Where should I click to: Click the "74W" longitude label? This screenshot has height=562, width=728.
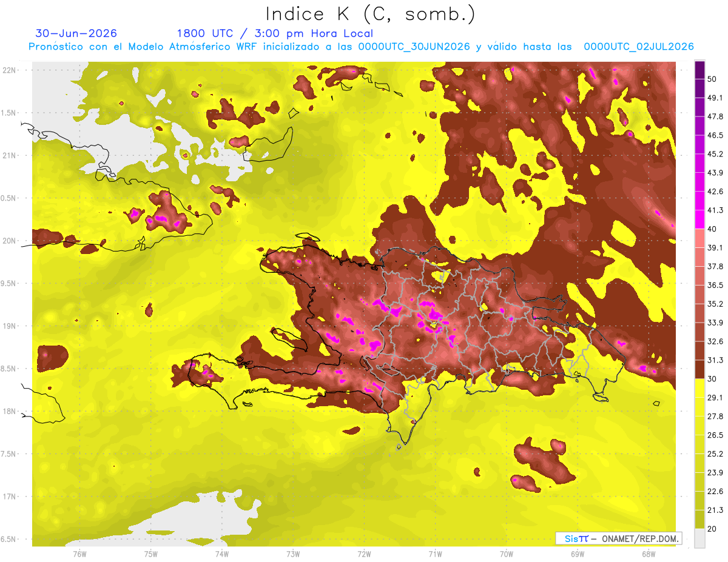click(x=221, y=554)
